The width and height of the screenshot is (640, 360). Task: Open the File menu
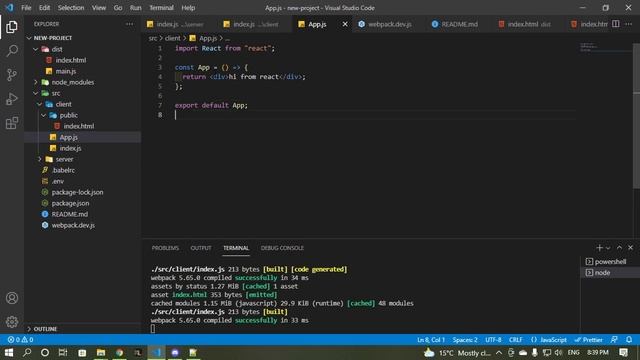[x=26, y=8]
